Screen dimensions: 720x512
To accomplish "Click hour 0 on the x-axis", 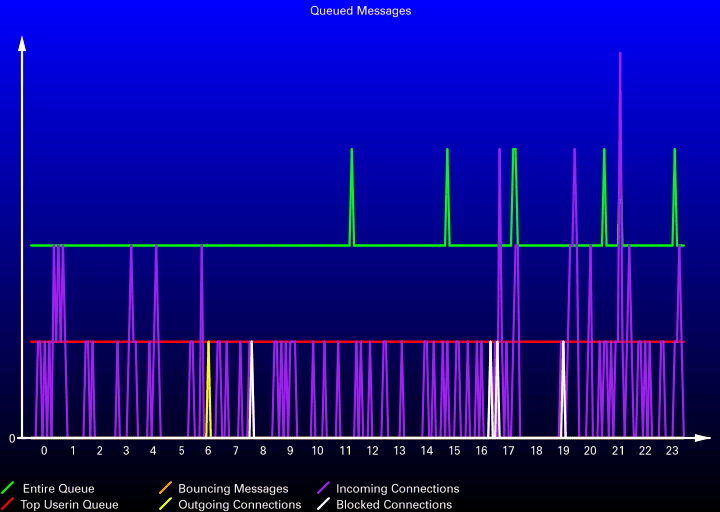I will tap(44, 451).
